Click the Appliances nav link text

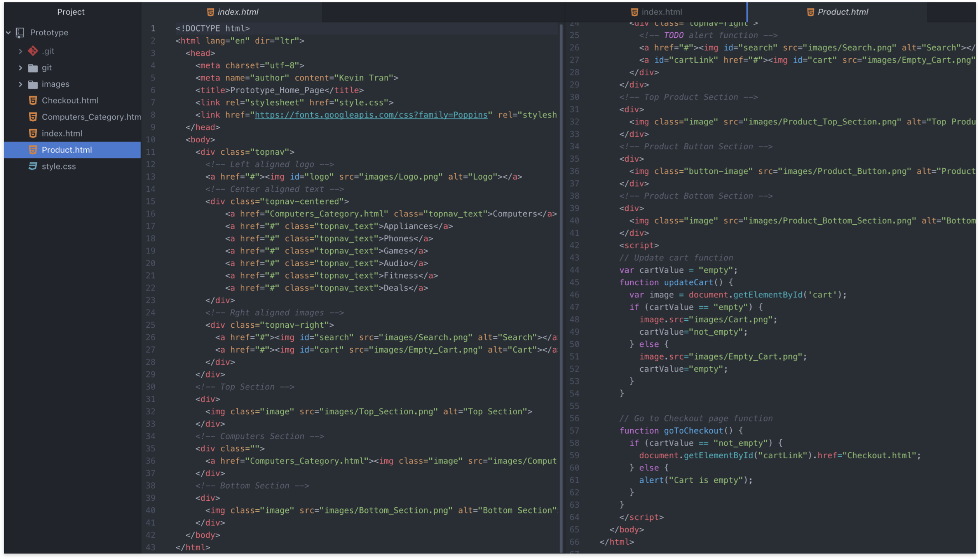pos(408,226)
